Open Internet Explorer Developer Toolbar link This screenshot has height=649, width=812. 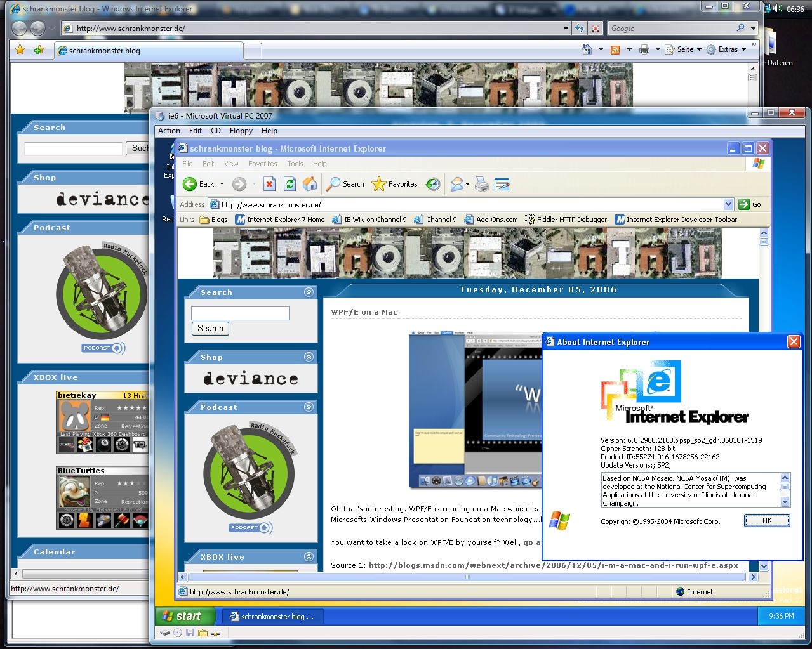(x=676, y=220)
